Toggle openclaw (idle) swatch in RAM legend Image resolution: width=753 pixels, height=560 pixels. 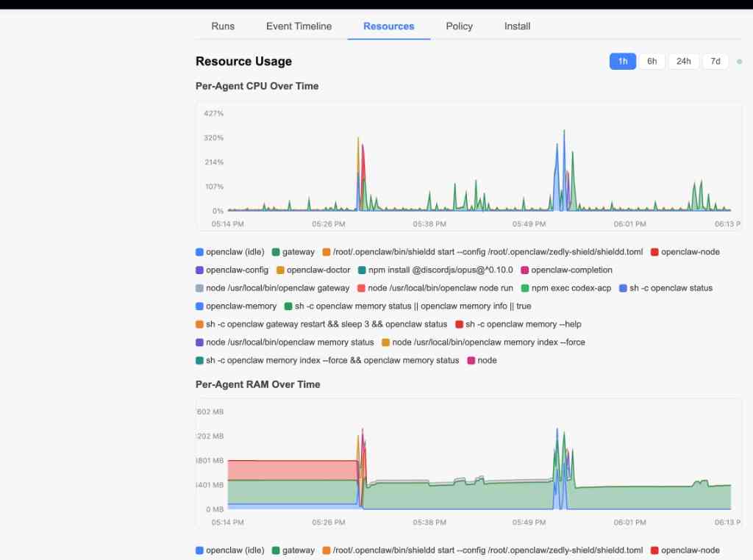point(200,550)
